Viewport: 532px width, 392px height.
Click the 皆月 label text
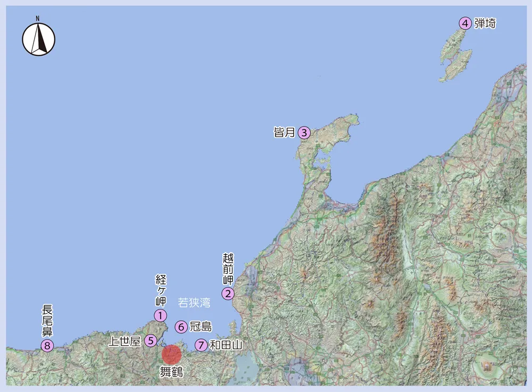pyautogui.click(x=284, y=132)
